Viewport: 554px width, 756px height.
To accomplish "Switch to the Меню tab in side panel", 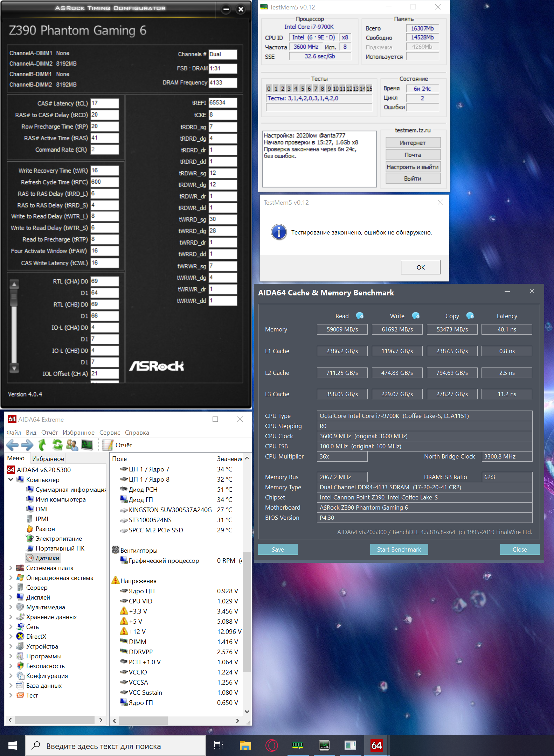I will point(16,458).
